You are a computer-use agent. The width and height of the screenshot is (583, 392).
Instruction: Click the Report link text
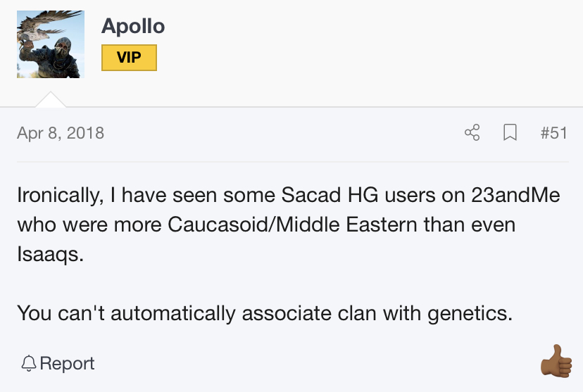pyautogui.click(x=68, y=364)
